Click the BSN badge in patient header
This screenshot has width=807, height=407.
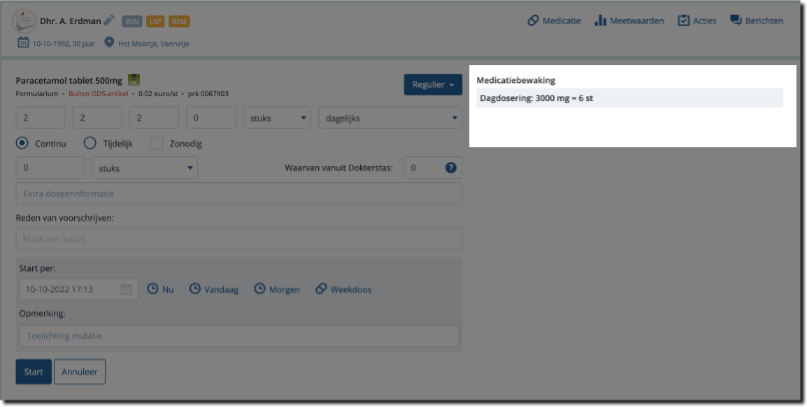click(x=132, y=21)
